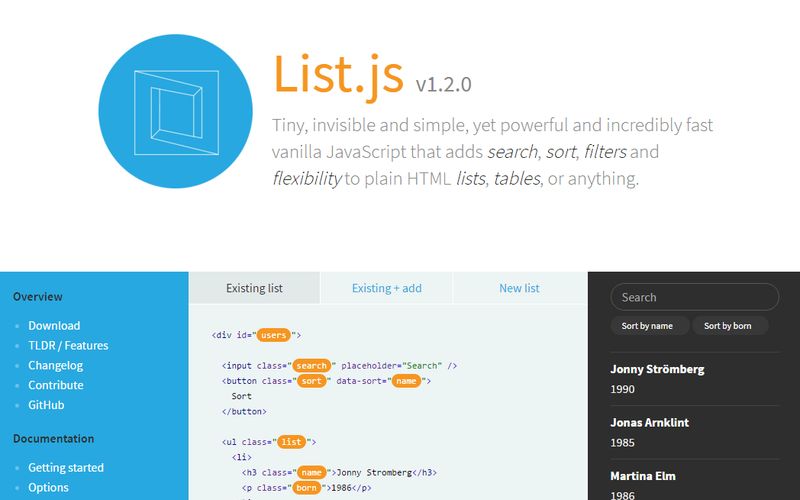Click the highlighted 'list' class in code
Screen dimensions: 800x500
[x=291, y=442]
